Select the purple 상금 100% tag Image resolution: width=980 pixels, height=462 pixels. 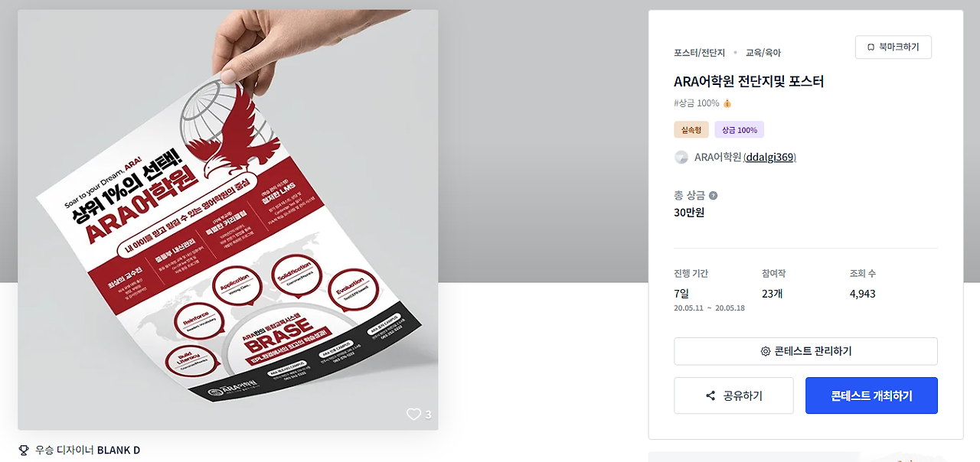click(740, 130)
